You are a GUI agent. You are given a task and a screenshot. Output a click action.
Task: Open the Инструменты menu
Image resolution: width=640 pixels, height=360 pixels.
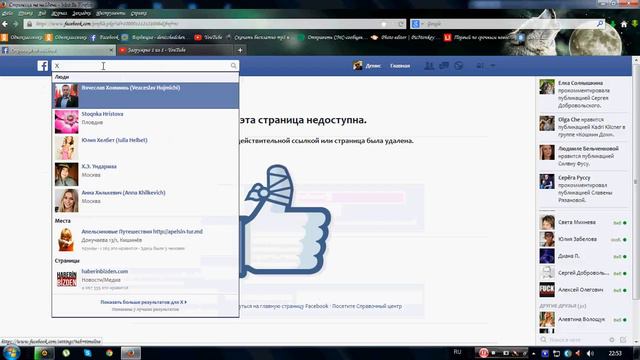pos(111,13)
